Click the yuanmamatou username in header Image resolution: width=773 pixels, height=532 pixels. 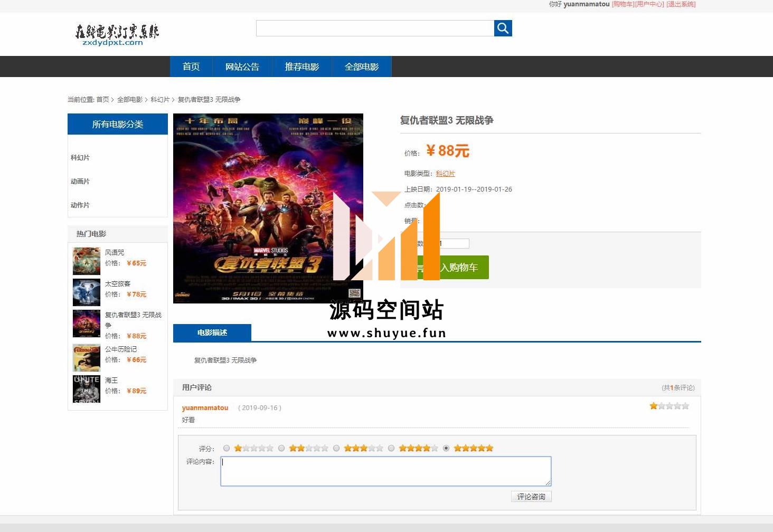(587, 4)
